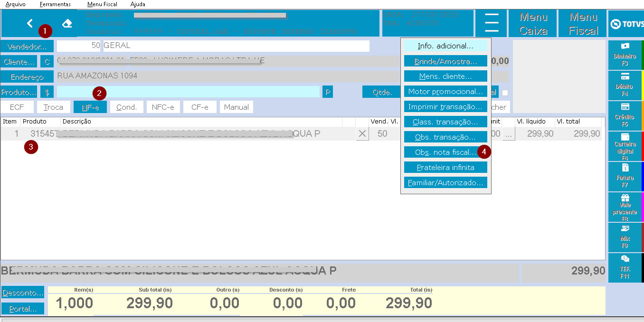
Task: Open Menu Caixa large button
Action: click(533, 24)
